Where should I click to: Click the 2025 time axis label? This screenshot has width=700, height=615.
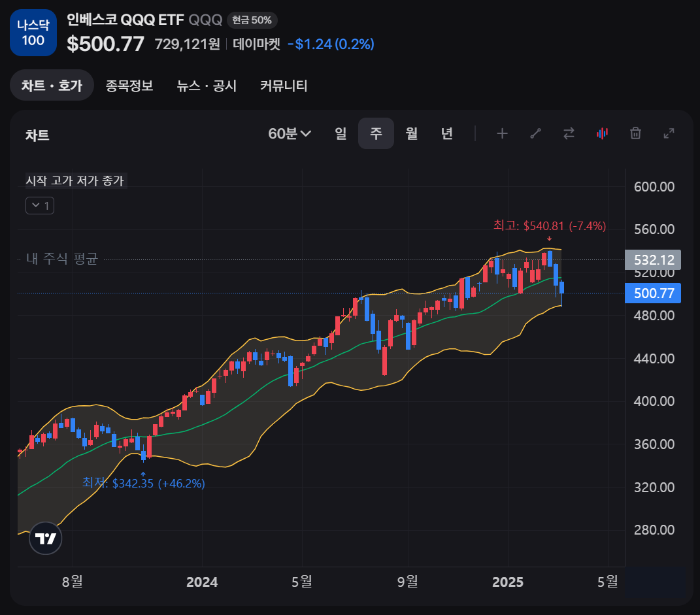508,582
